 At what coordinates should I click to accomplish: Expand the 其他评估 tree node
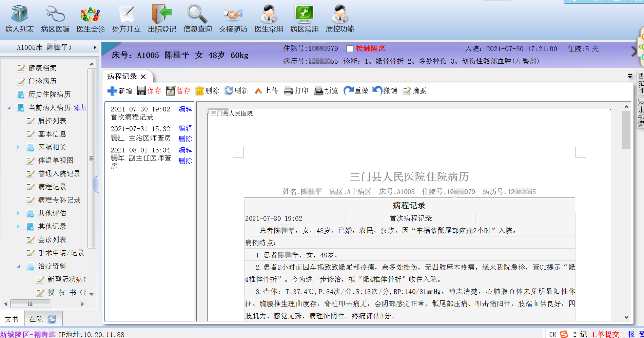pos(18,213)
